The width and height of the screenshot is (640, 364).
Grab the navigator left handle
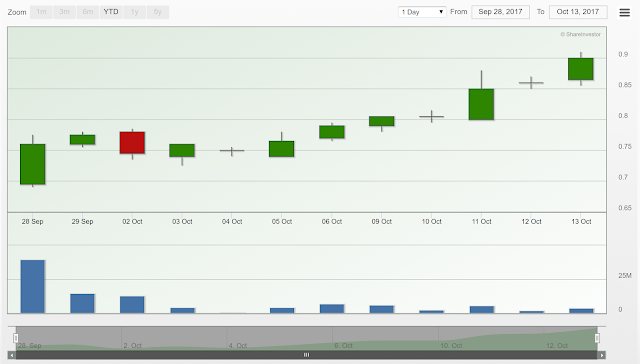16,338
